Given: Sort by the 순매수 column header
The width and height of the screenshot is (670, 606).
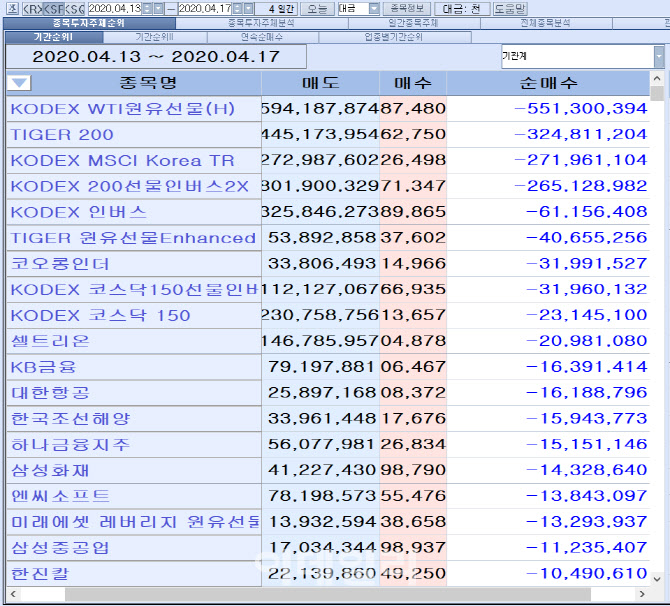Looking at the screenshot, I should [548, 83].
